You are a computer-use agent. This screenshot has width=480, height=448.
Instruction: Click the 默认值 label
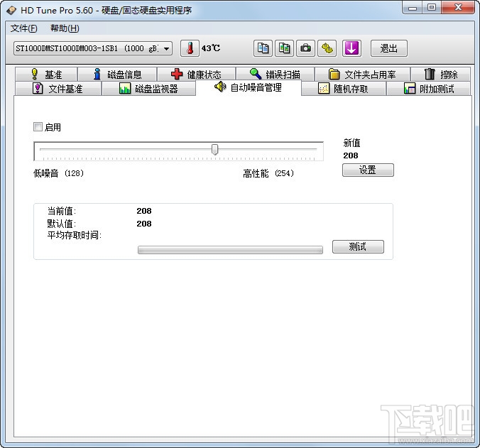coord(62,224)
